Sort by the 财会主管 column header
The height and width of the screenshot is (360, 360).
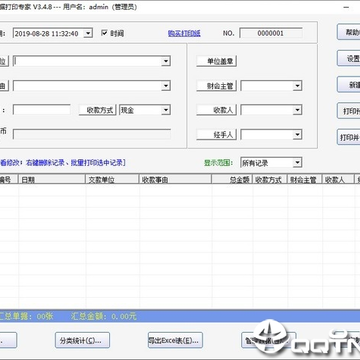pos(305,180)
